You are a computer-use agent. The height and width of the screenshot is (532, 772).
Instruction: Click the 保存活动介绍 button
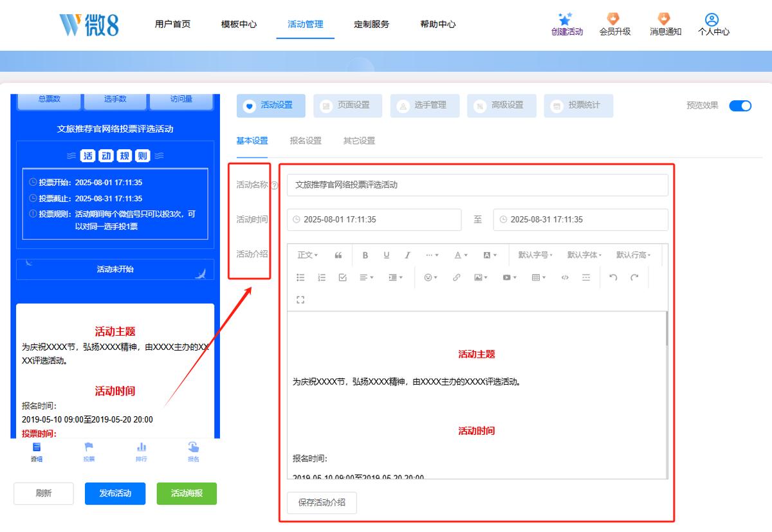(322, 502)
